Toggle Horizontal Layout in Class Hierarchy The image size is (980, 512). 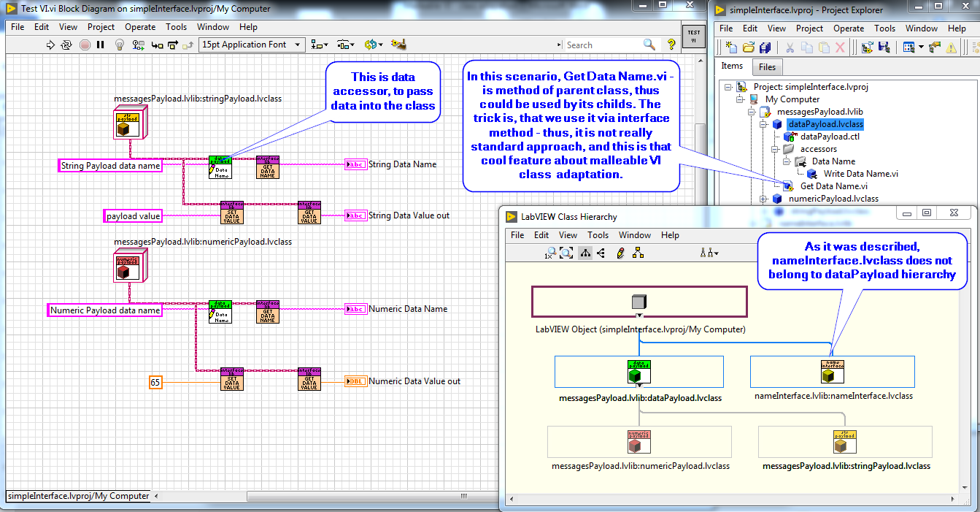(601, 253)
